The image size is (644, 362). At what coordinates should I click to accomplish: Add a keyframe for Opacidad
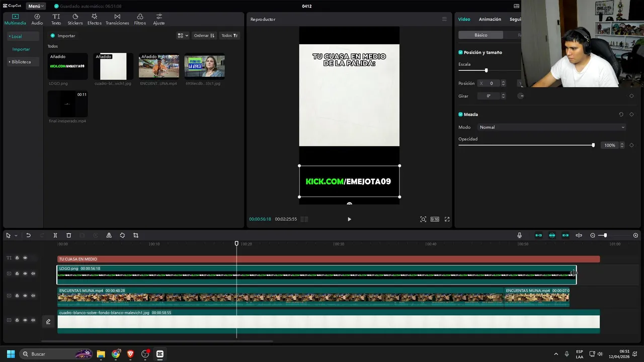pyautogui.click(x=631, y=145)
